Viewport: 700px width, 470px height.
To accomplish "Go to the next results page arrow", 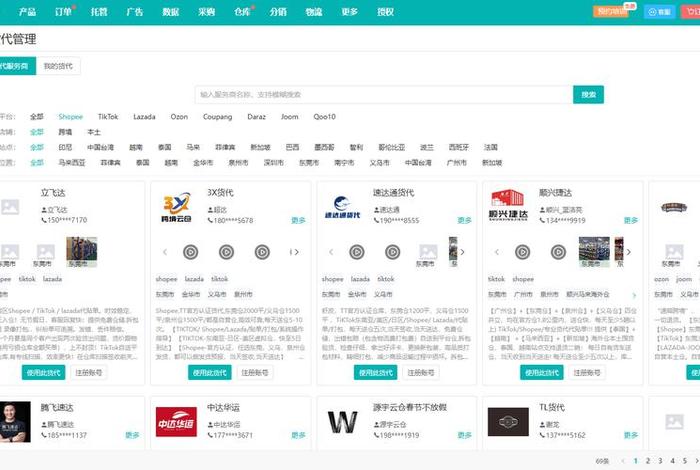I will [696, 461].
